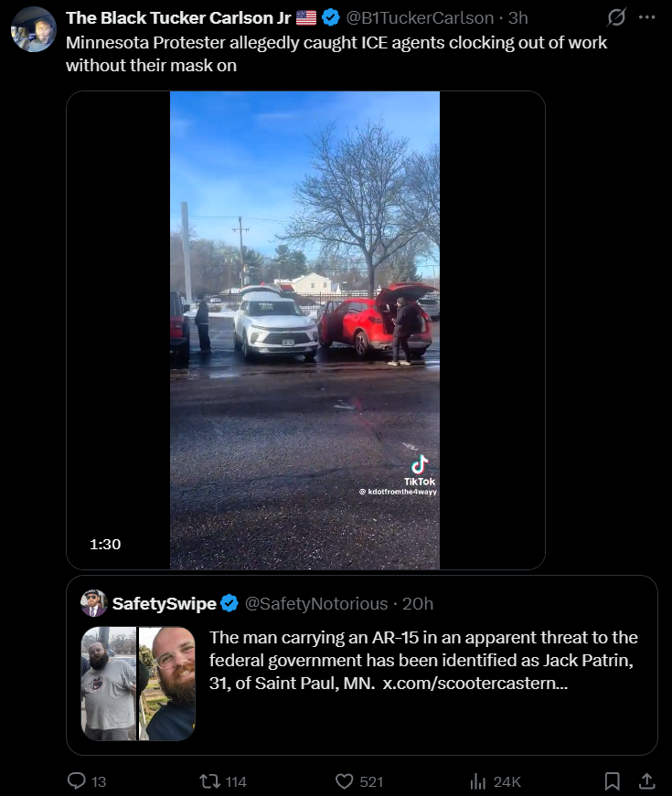Click the blue verified badge beside Carlson Jr
The height and width of the screenshot is (796, 672).
(331, 17)
